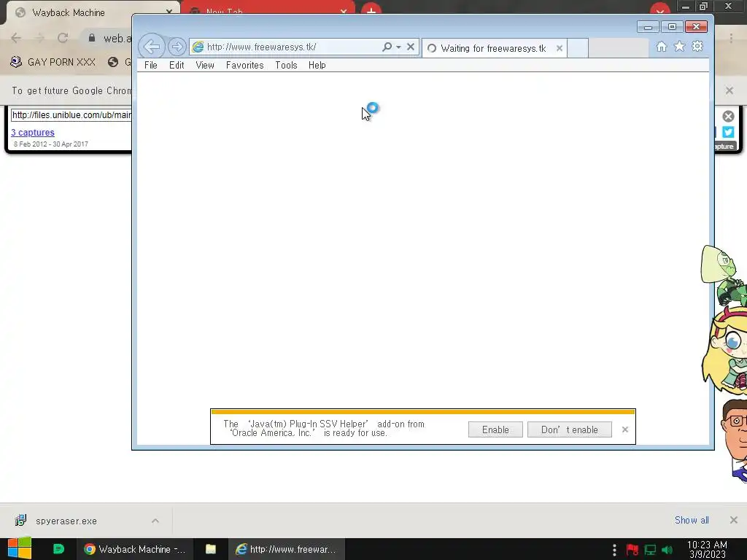This screenshot has height=560, width=747.
Task: Open the View menu
Action: click(205, 65)
